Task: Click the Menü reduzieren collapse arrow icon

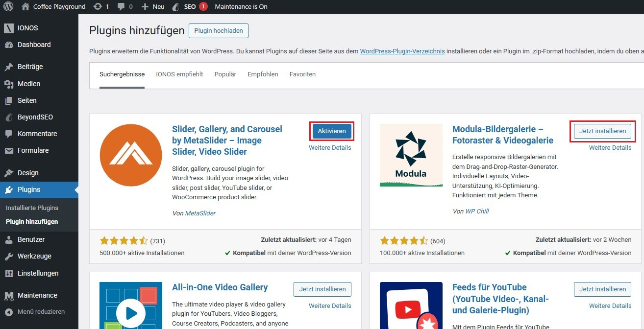Action: point(9,311)
